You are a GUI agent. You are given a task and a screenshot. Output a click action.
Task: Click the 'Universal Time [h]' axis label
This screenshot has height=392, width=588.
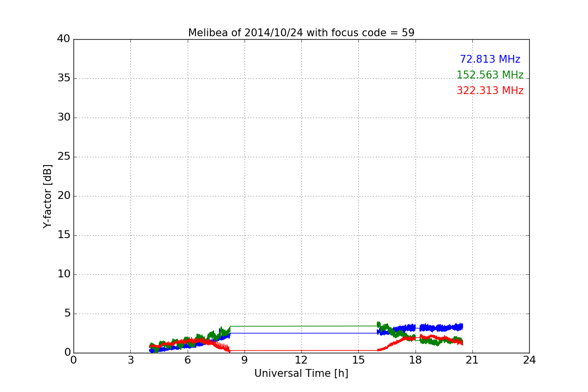[301, 373]
